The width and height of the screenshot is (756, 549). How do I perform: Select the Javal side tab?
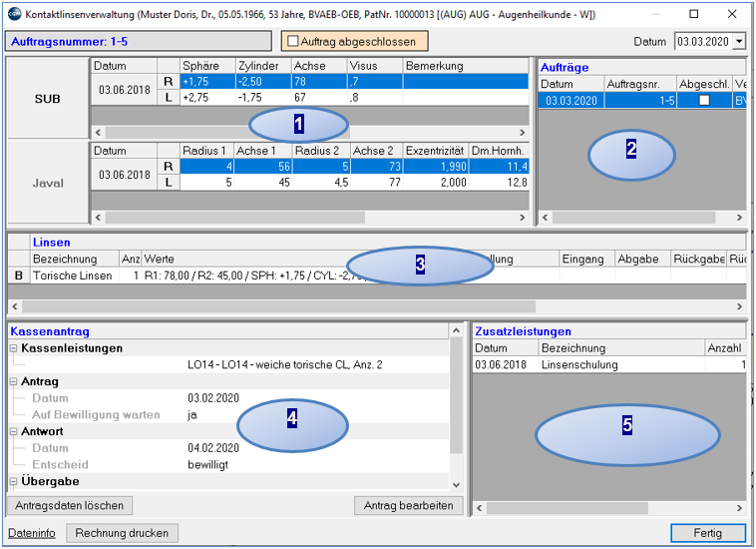coord(48,184)
